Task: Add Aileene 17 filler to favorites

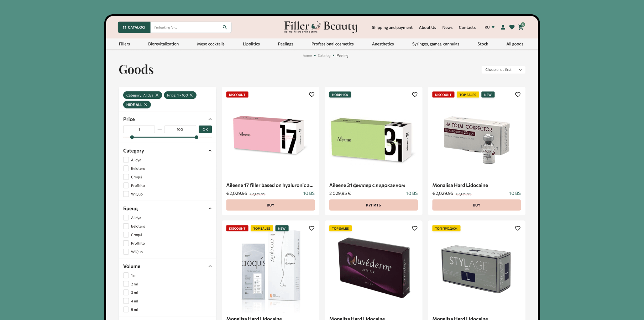Action: point(311,95)
